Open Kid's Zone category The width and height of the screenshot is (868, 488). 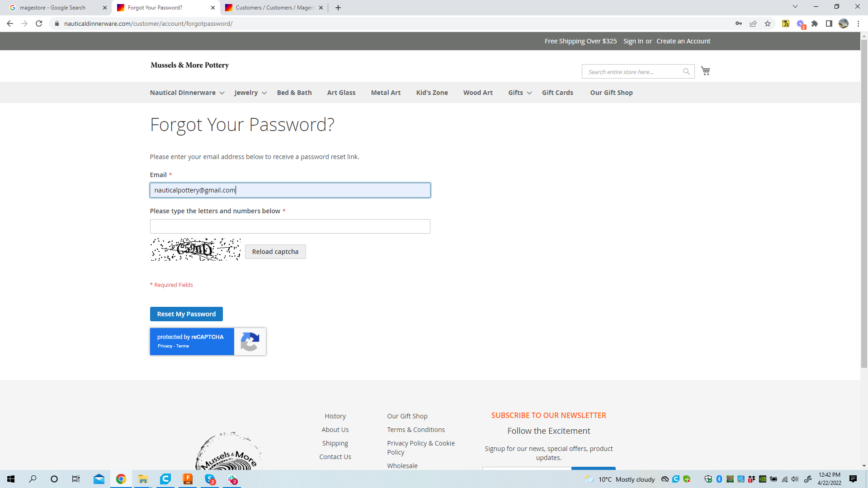pos(432,93)
